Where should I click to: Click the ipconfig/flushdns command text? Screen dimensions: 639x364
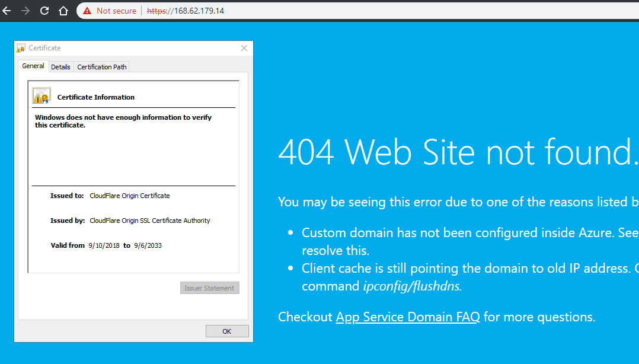[412, 286]
